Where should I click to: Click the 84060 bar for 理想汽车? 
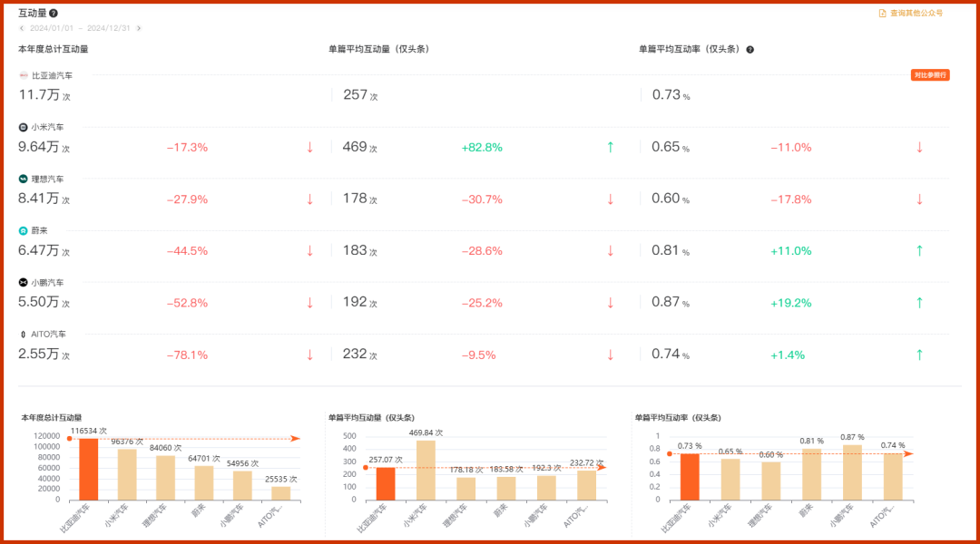(166, 478)
